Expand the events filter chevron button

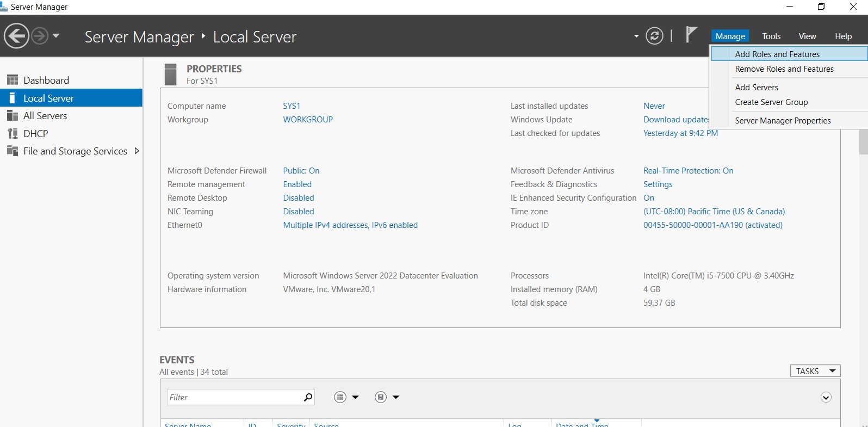click(x=826, y=397)
